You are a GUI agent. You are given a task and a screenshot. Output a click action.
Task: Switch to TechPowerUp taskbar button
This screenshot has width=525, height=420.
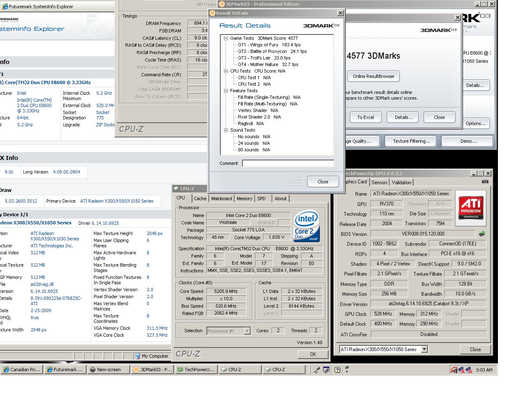pyautogui.click(x=196, y=370)
